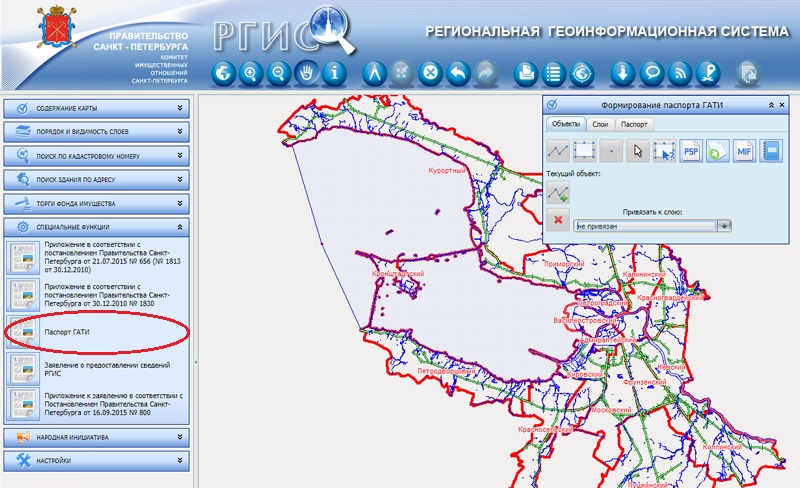Click the PSP file export icon
This screenshot has width=800, height=488.
[x=691, y=151]
